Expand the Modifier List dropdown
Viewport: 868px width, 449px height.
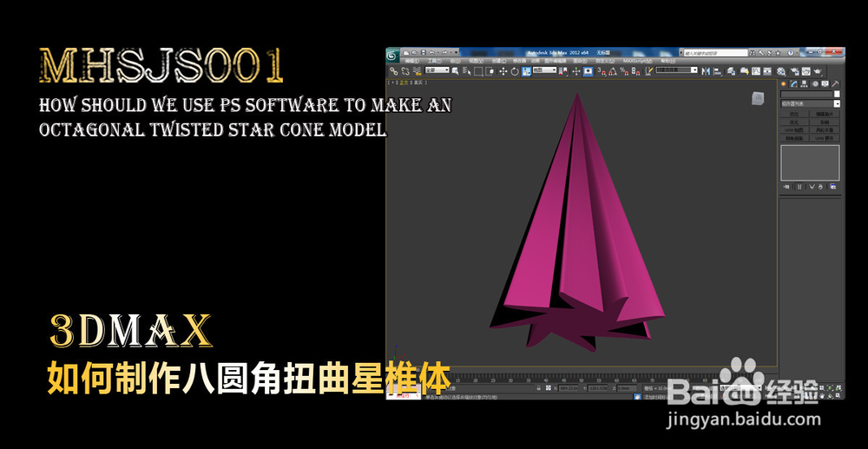point(811,103)
